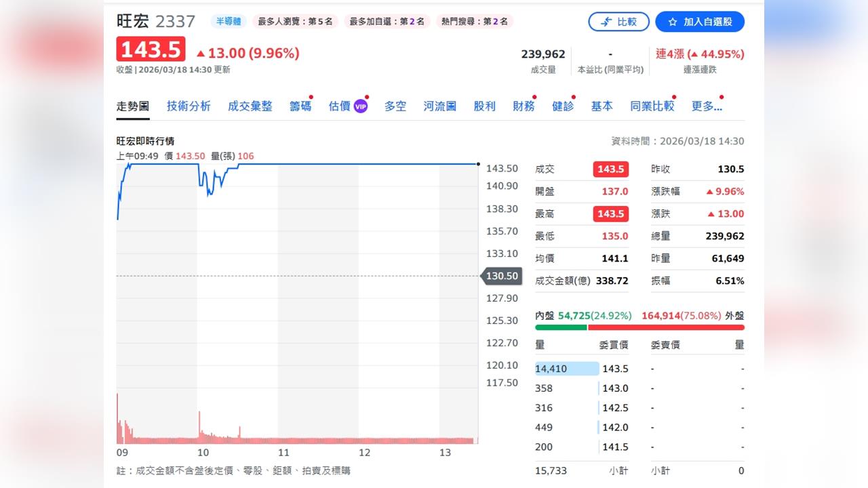The width and height of the screenshot is (868, 488).
Task: Click the highlighted 14,410 bid volume row
Action: [x=566, y=368]
